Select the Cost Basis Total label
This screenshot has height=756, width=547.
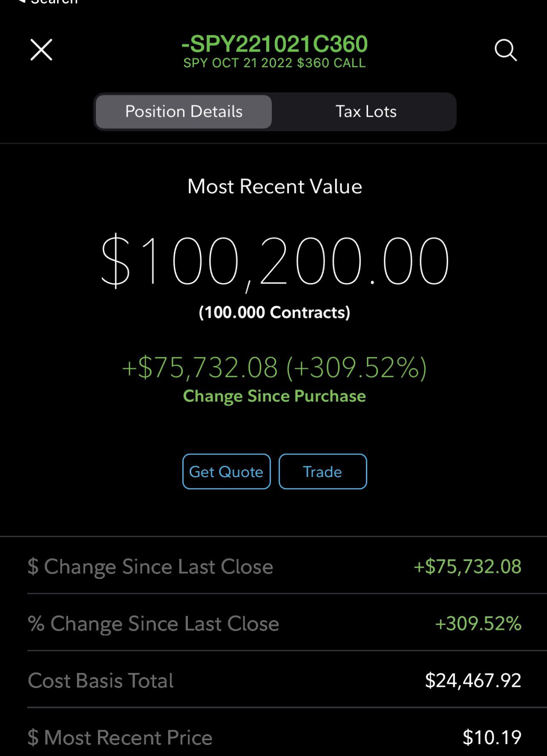[101, 680]
